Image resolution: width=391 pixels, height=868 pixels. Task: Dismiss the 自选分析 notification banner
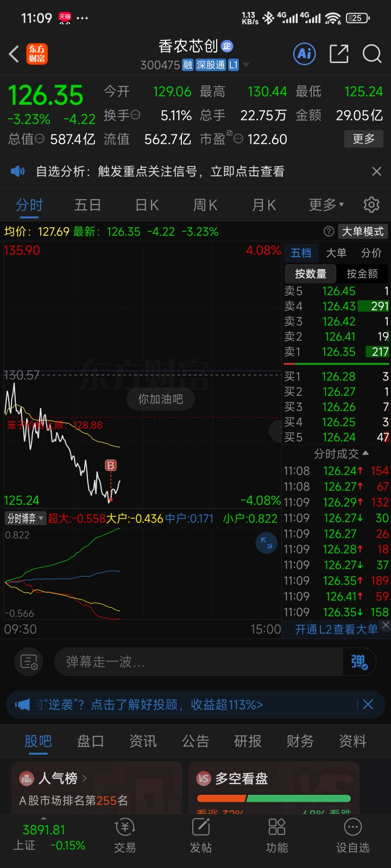click(376, 171)
